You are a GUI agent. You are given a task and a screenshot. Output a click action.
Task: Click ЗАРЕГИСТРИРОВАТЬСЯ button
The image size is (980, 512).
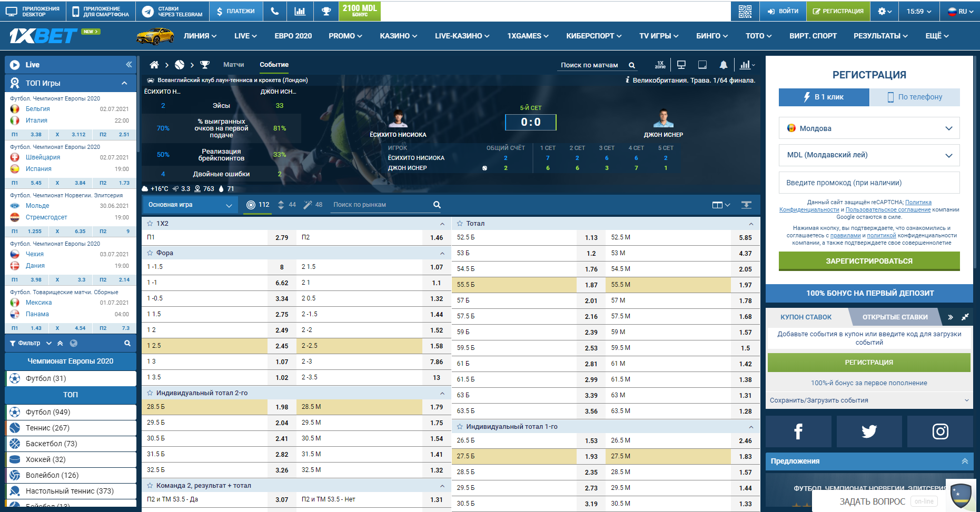click(869, 261)
